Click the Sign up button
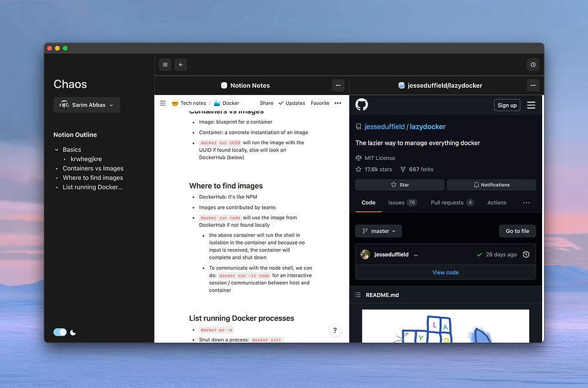The width and height of the screenshot is (588, 388). [x=507, y=105]
